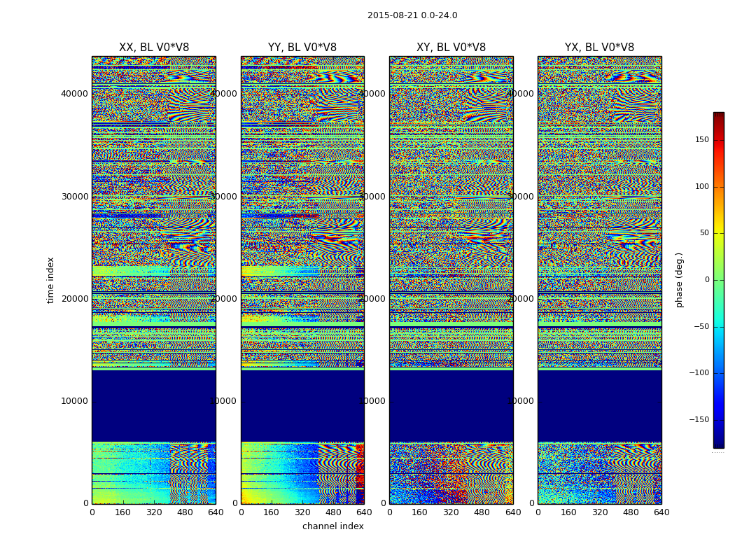This screenshot has width=735, height=560.
Task: Click the 480 channel tick under the XX panel
Action: click(x=185, y=512)
